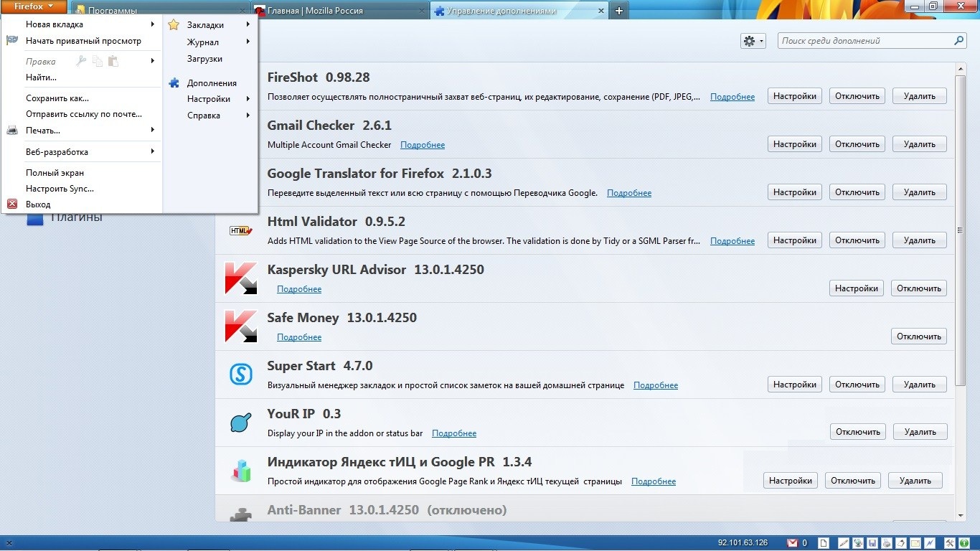The height and width of the screenshot is (551, 980).
Task: Click the Super Start blue S icon
Action: [240, 375]
